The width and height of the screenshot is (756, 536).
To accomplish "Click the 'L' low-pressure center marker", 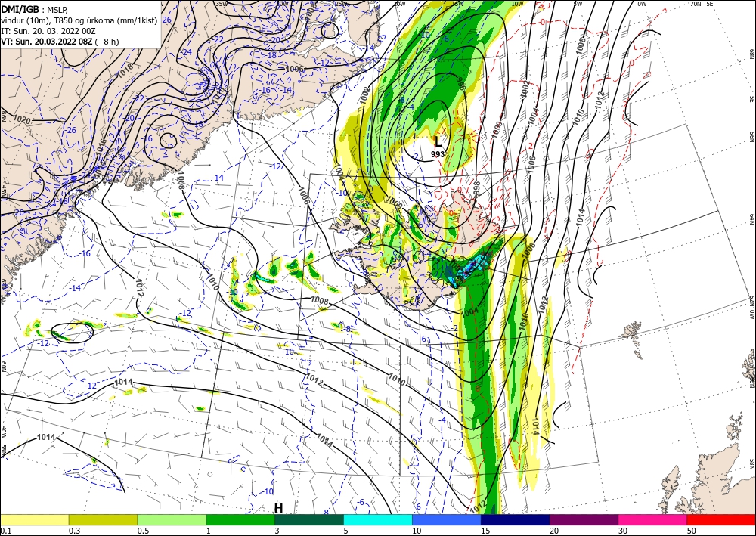I will coord(437,141).
